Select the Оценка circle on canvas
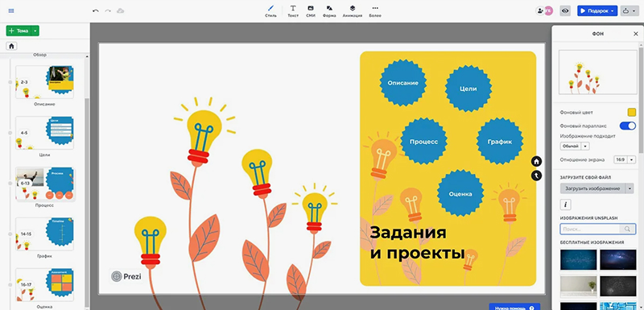 (x=460, y=194)
